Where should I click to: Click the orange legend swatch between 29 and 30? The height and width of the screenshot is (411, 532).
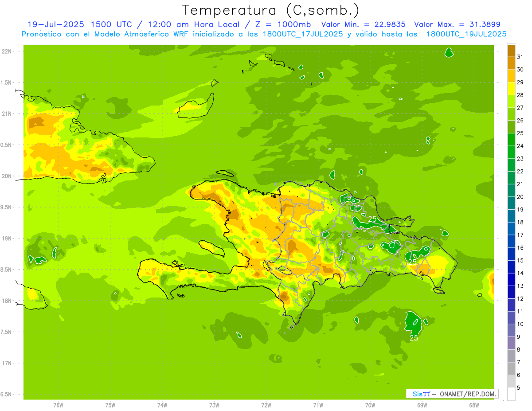pos(511,76)
